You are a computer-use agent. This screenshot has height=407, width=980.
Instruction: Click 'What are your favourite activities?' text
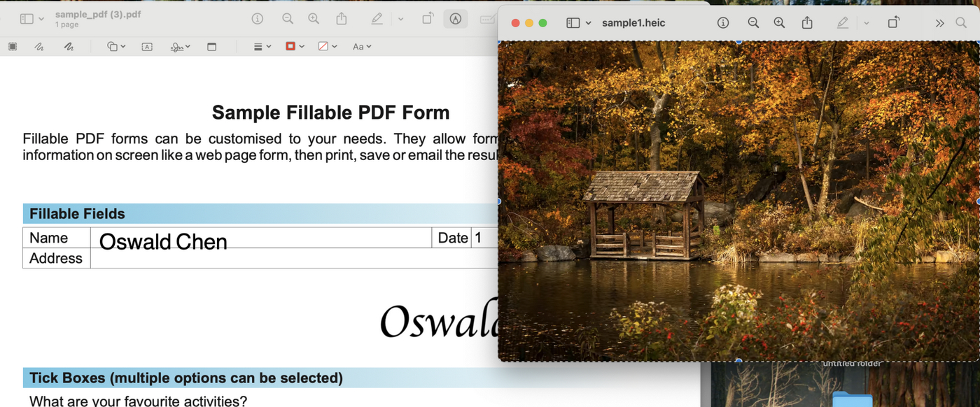coord(138,401)
